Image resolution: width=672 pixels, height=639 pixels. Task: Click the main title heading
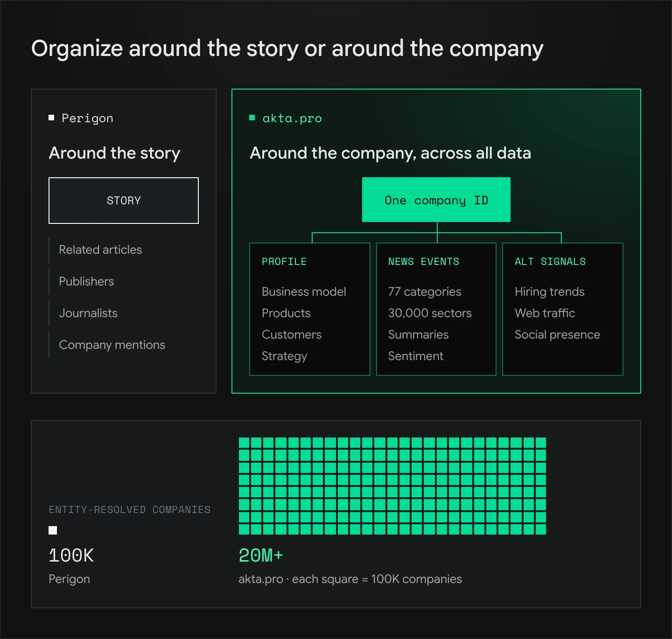click(x=287, y=49)
